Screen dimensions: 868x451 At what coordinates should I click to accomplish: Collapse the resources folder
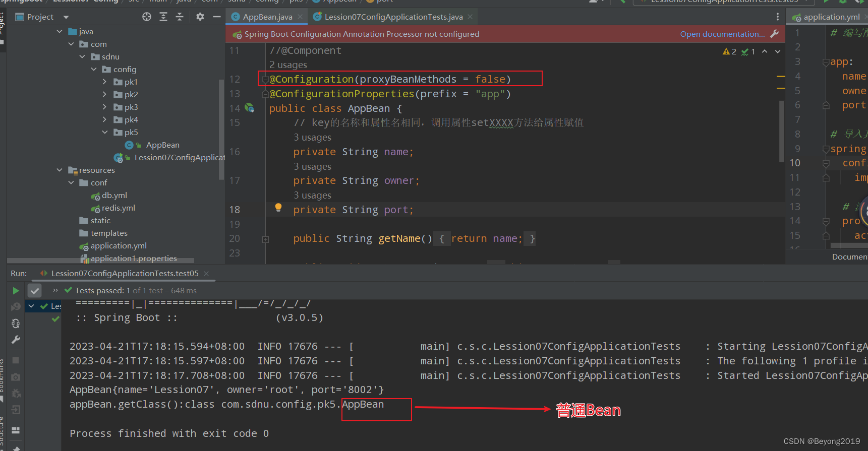click(60, 170)
